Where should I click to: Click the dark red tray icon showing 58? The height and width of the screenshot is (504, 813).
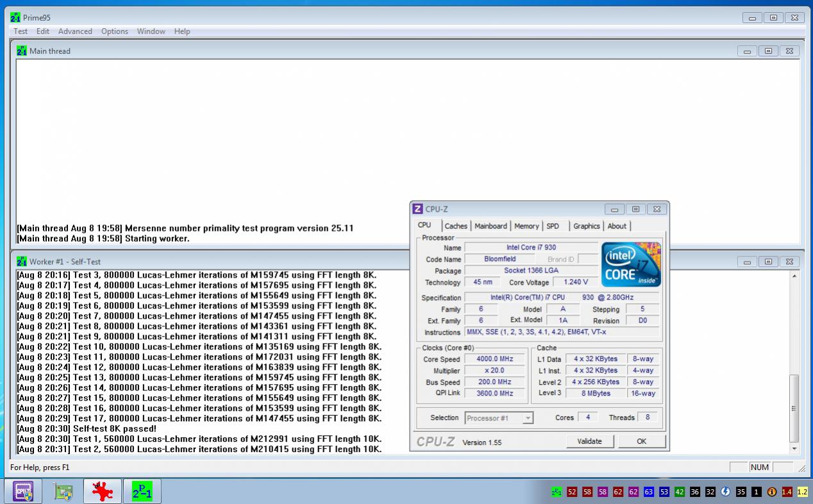[587, 492]
